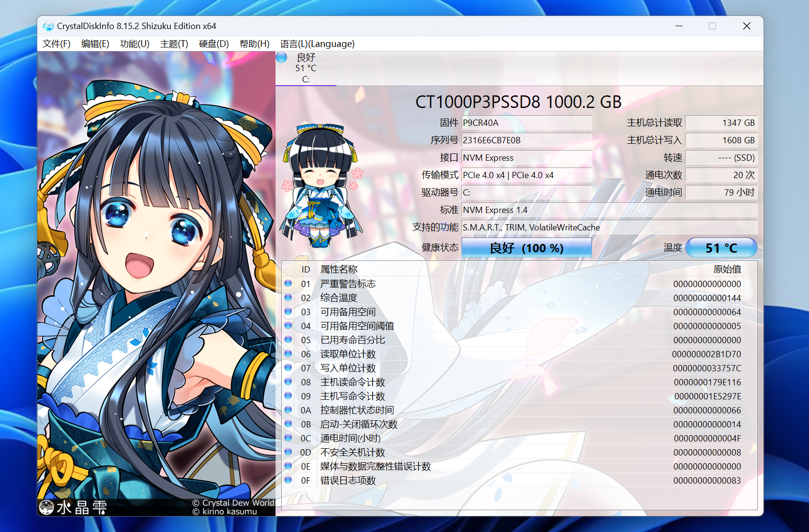
Task: Click the supported features field S.M.A.R.T., TRIM
Action: 610,228
